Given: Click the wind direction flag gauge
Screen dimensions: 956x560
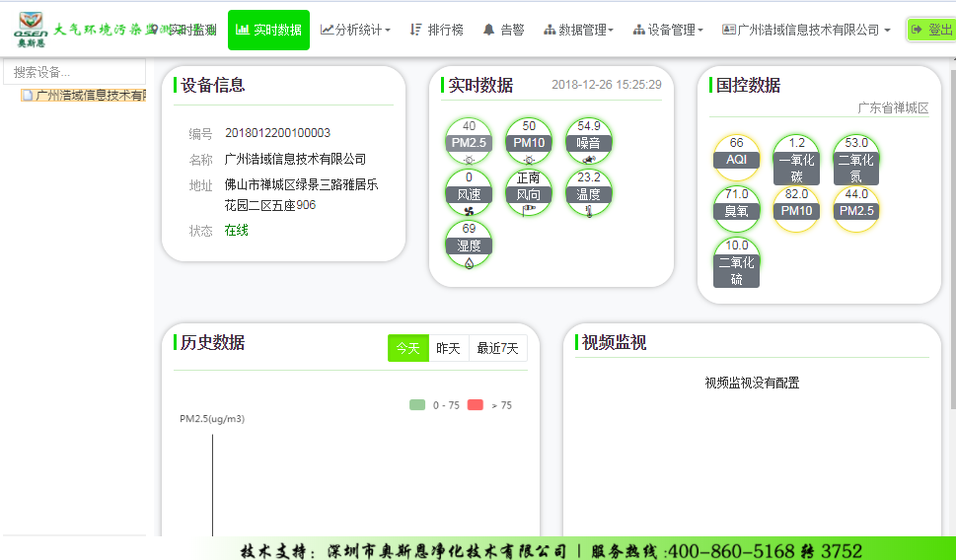Looking at the screenshot, I should pyautogui.click(x=529, y=193).
